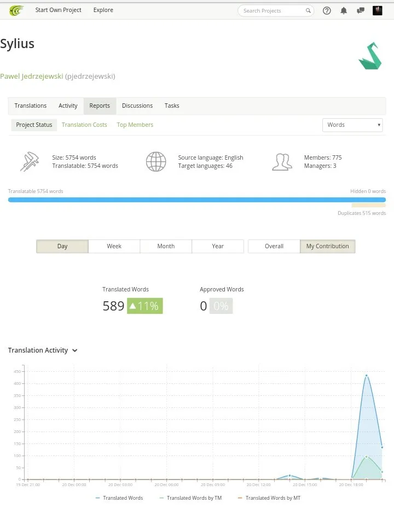Screen dimensions: 394x532
Task: Open the Words unit dropdown
Action: coord(352,125)
